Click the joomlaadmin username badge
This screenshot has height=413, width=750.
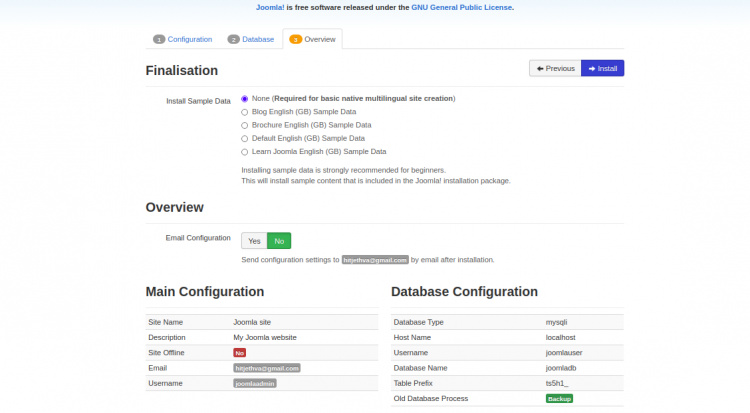[255, 383]
